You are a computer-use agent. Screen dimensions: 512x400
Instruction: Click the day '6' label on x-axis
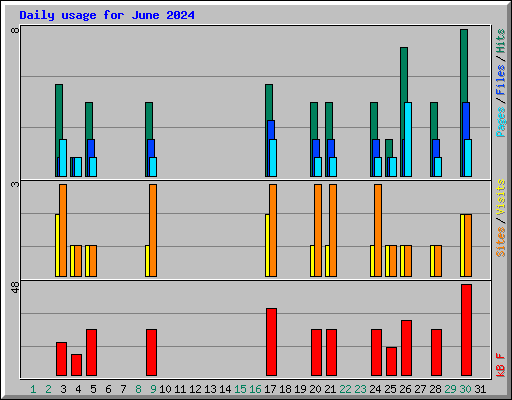108,389
